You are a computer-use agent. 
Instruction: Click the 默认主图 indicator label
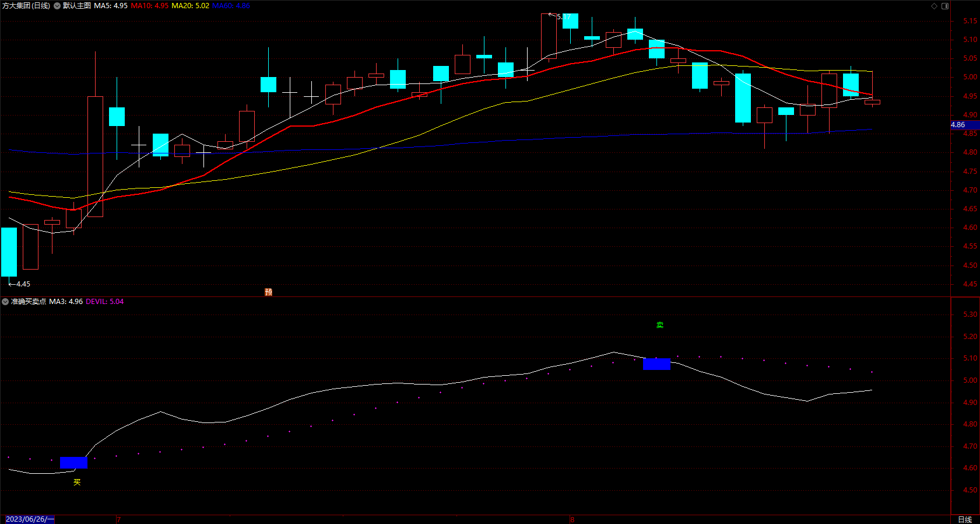(x=77, y=6)
